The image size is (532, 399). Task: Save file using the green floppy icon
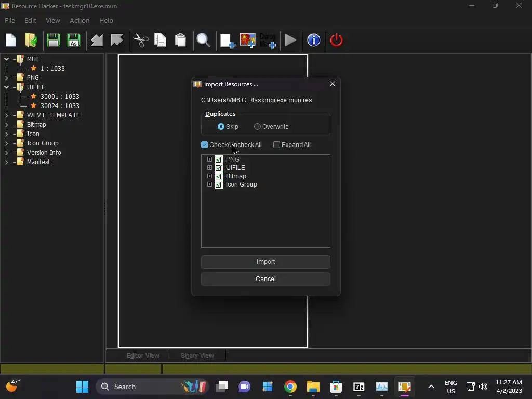point(54,41)
